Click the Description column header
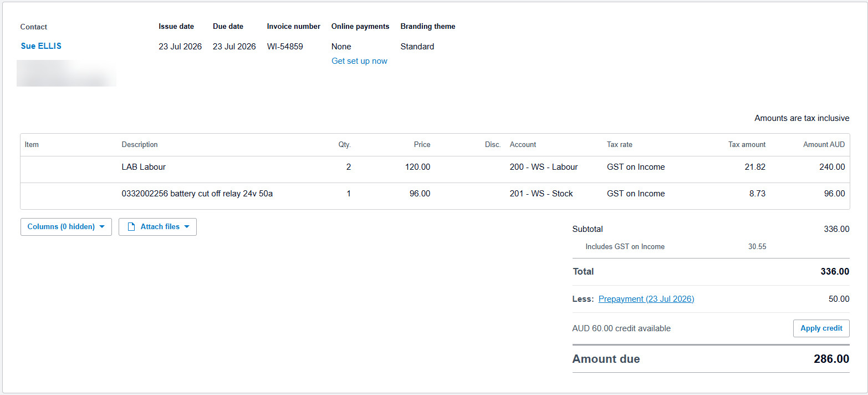 [140, 145]
